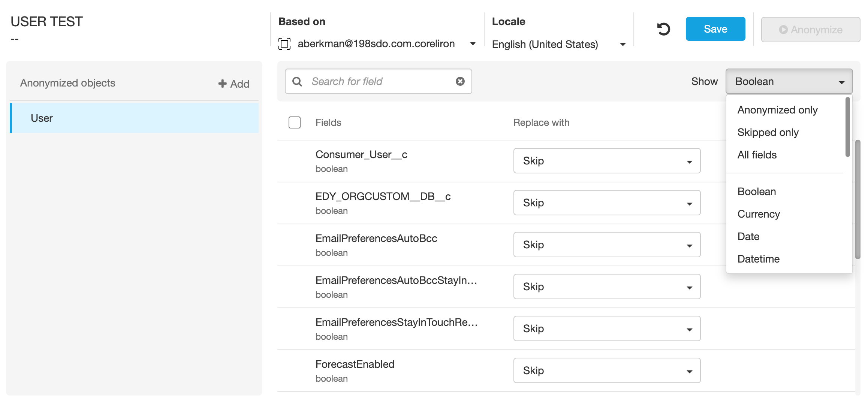The image size is (868, 400).
Task: Toggle the select-all Fields checkbox
Action: 295,122
